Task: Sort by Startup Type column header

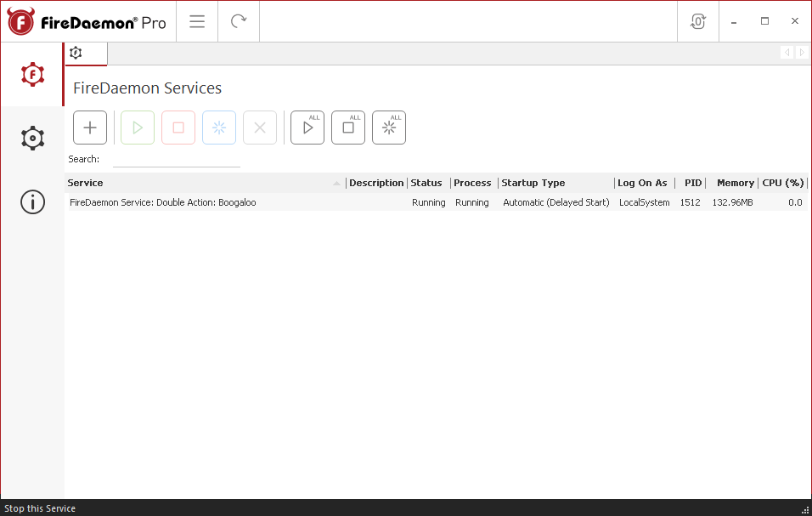Action: tap(555, 183)
